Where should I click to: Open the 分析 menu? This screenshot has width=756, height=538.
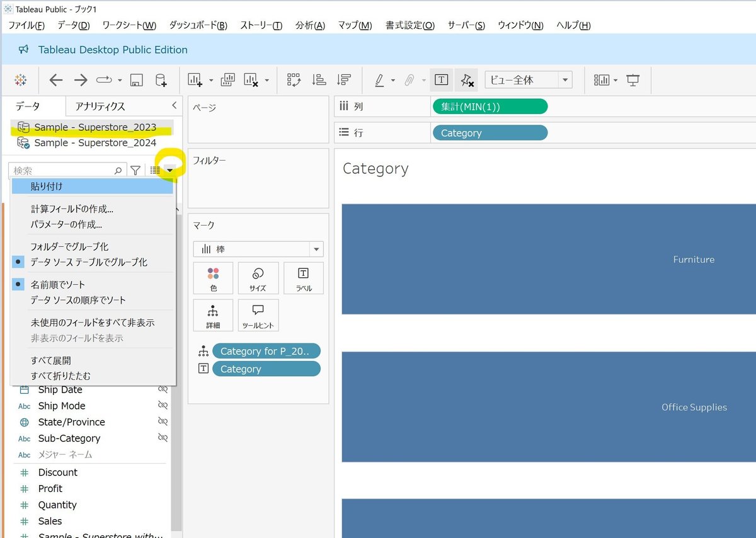click(x=310, y=25)
